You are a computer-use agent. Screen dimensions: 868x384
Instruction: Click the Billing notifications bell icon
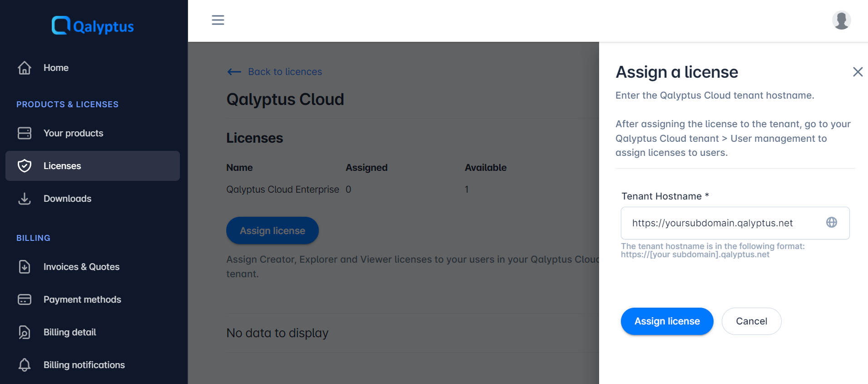(25, 365)
